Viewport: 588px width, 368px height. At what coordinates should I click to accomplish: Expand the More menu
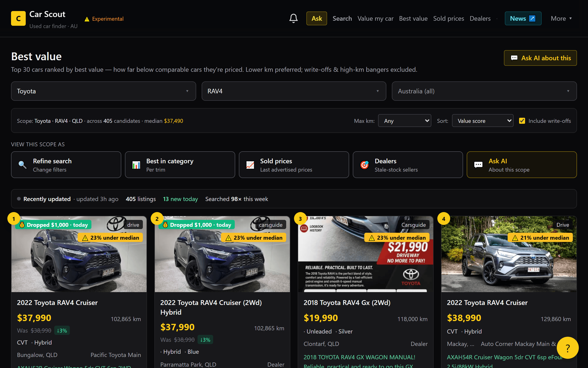(x=561, y=18)
